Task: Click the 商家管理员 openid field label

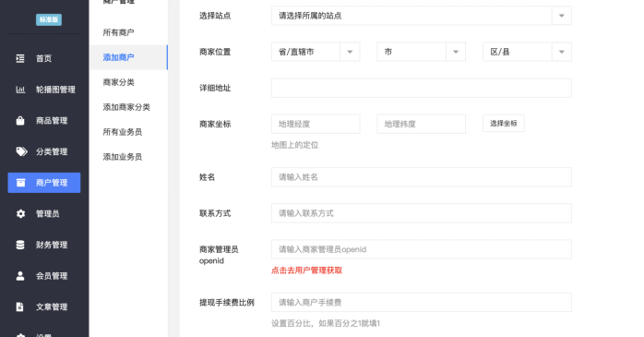Action: pos(219,255)
